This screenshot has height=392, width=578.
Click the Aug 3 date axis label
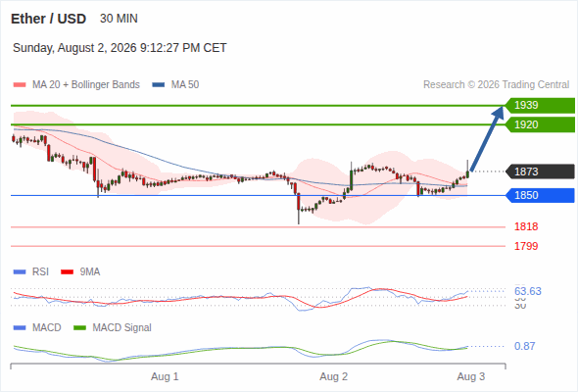click(x=471, y=376)
